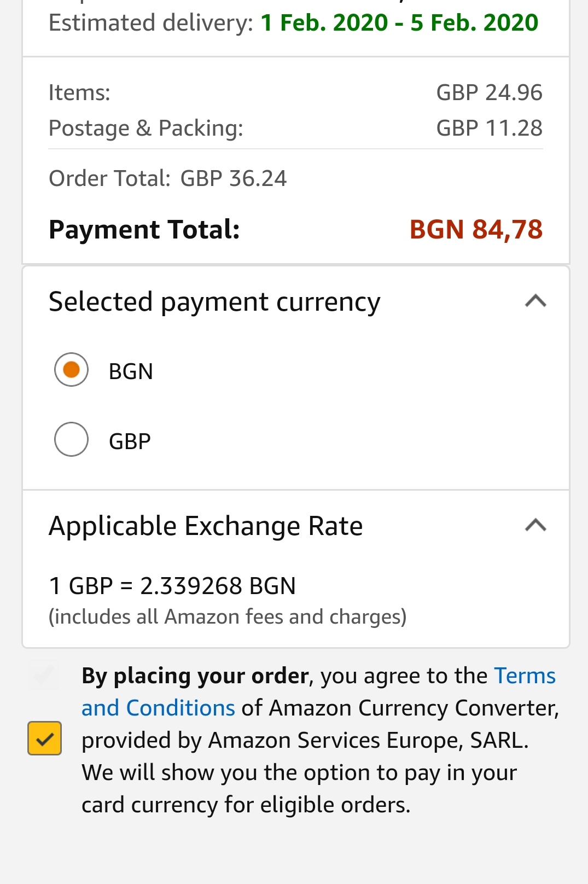The image size is (588, 884).
Task: Collapse the Selected payment currency chevron
Action: tap(535, 301)
